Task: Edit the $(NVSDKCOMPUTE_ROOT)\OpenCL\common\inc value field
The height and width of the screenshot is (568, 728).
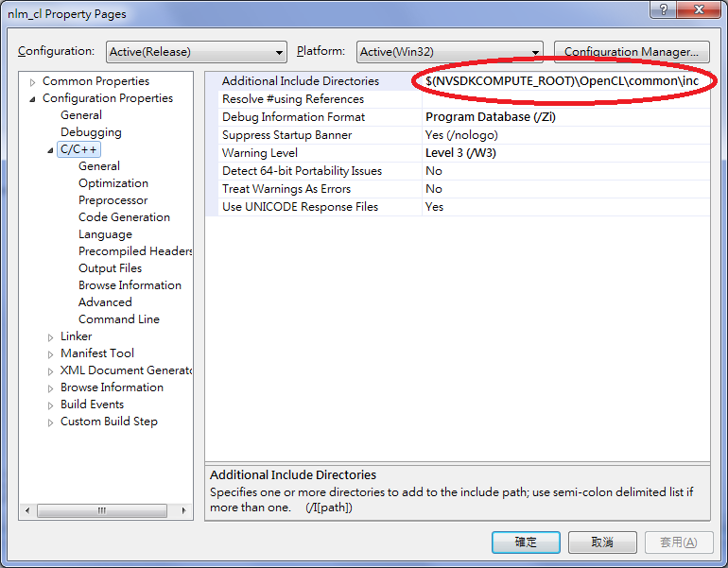Action: 565,81
